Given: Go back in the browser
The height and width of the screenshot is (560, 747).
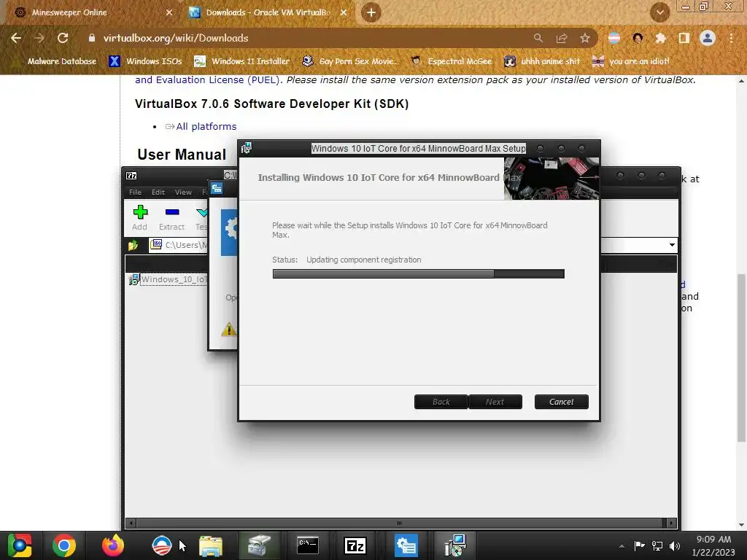Looking at the screenshot, I should pos(16,38).
